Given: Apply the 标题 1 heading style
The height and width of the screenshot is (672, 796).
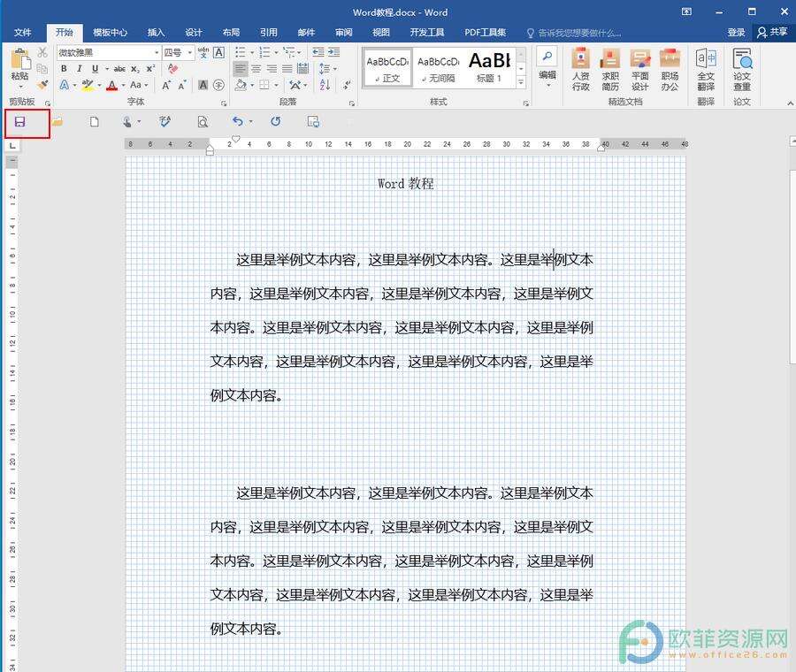Looking at the screenshot, I should (x=489, y=68).
